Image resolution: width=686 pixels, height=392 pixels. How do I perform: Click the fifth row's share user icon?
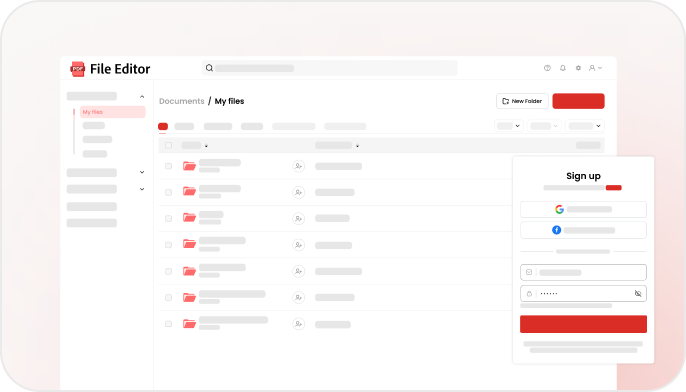point(298,271)
